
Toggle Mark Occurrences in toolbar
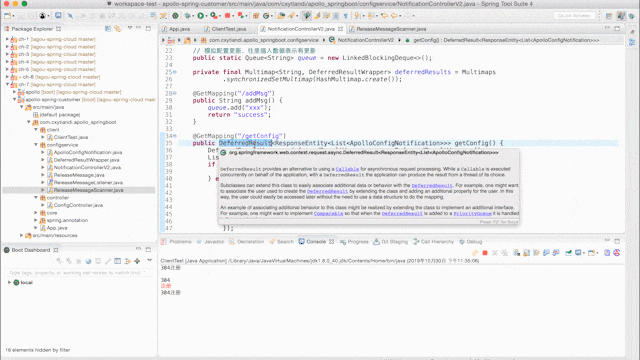tap(317, 16)
